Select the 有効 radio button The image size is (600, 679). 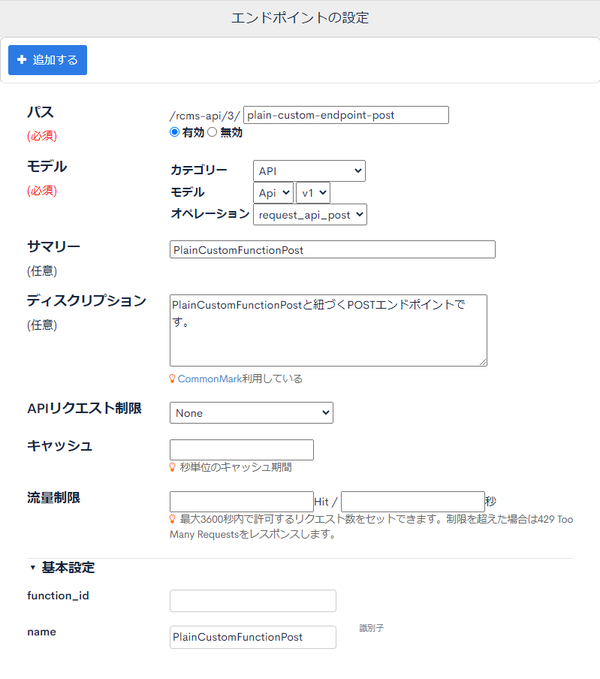click(174, 132)
